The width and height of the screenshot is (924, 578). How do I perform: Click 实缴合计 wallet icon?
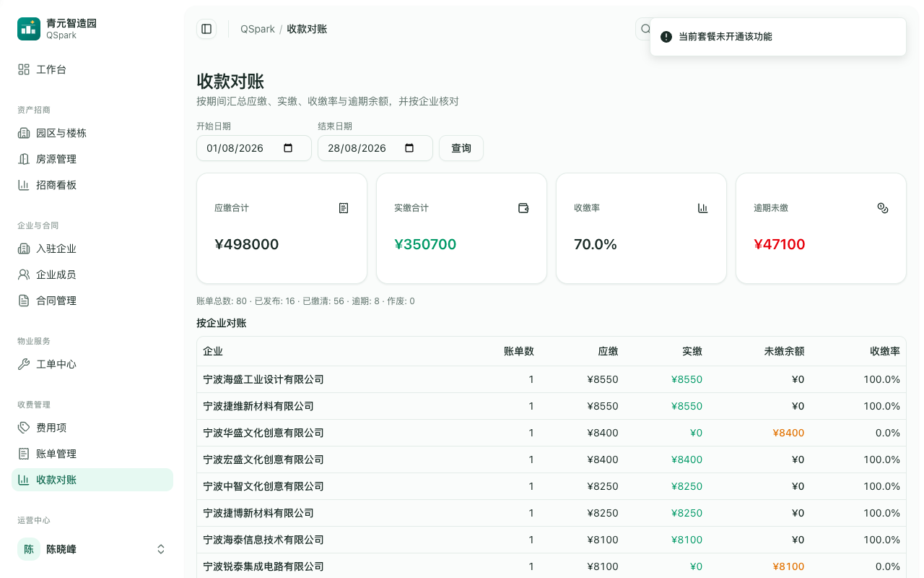click(x=523, y=208)
